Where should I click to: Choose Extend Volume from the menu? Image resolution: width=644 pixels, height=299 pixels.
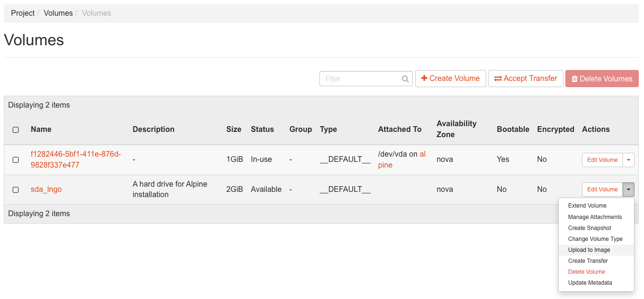(x=587, y=206)
